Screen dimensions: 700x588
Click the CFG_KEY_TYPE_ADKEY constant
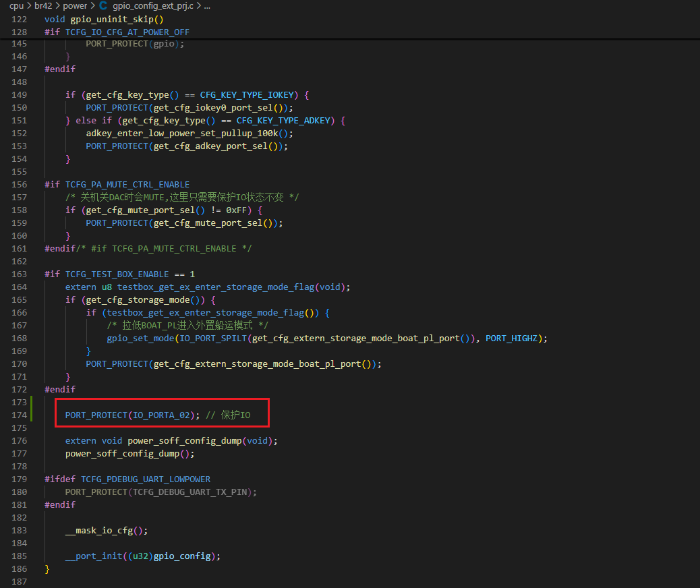pyautogui.click(x=283, y=121)
